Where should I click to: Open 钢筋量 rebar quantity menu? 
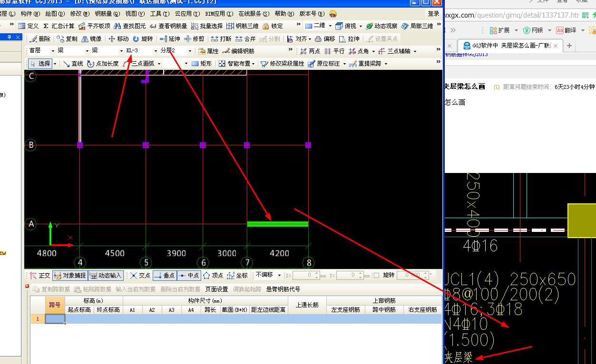coord(107,14)
